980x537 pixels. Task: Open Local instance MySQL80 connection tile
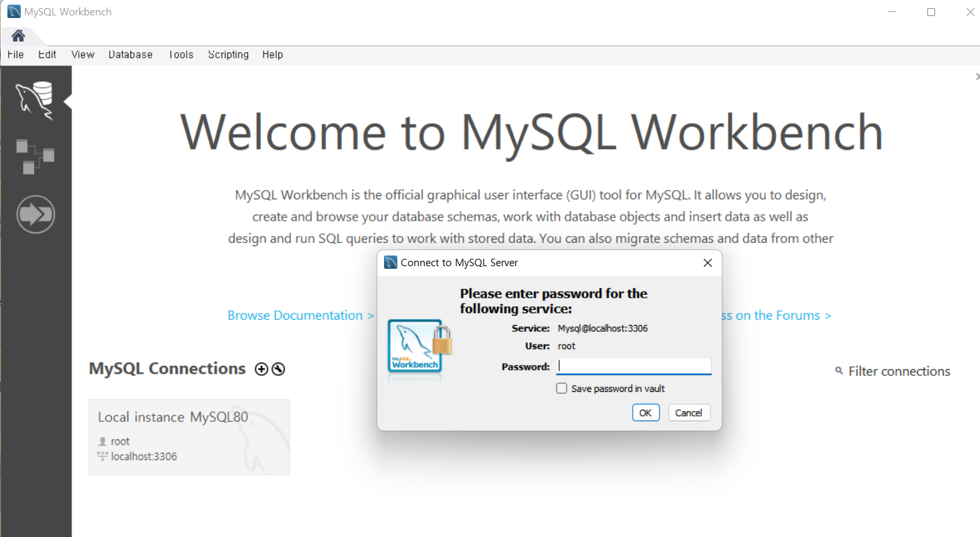pyautogui.click(x=189, y=437)
